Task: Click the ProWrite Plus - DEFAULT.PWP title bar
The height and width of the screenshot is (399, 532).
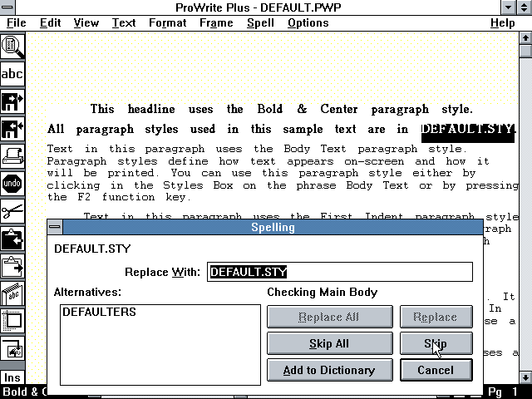Action: (x=259, y=7)
